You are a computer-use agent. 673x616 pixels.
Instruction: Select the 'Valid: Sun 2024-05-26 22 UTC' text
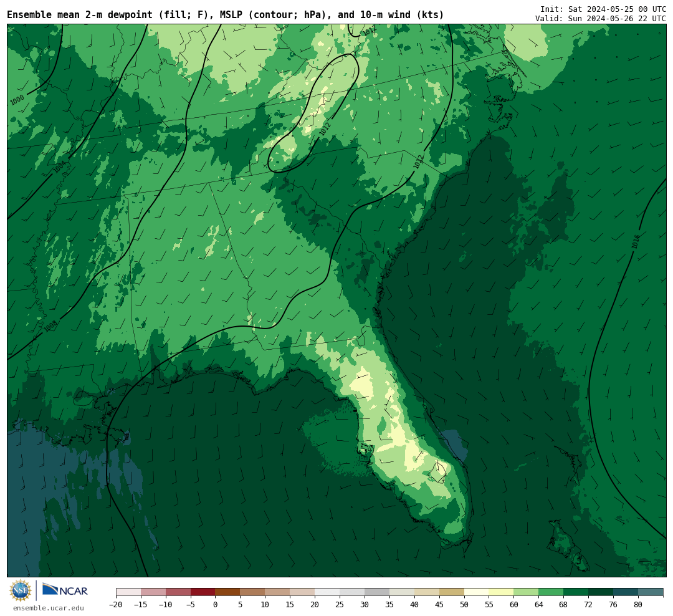pyautogui.click(x=601, y=19)
